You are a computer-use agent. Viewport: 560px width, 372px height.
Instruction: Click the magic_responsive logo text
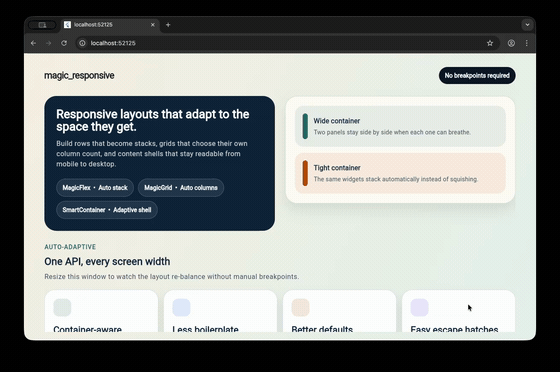(79, 76)
